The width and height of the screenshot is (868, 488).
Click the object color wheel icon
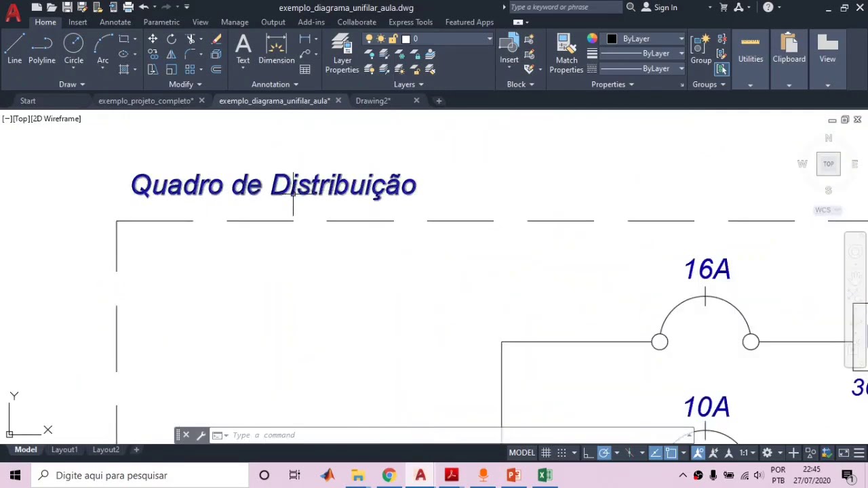592,39
